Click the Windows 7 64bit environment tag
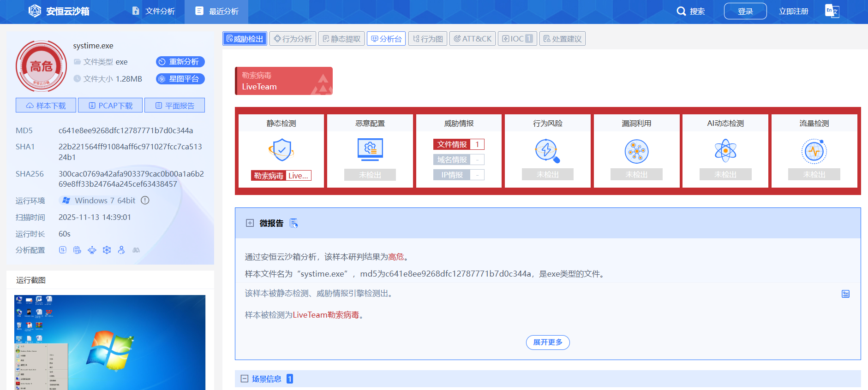The height and width of the screenshot is (390, 868). tap(100, 201)
